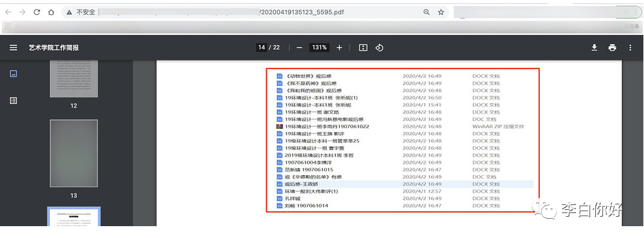Click the total page count 22
The width and height of the screenshot is (644, 238).
click(x=276, y=47)
